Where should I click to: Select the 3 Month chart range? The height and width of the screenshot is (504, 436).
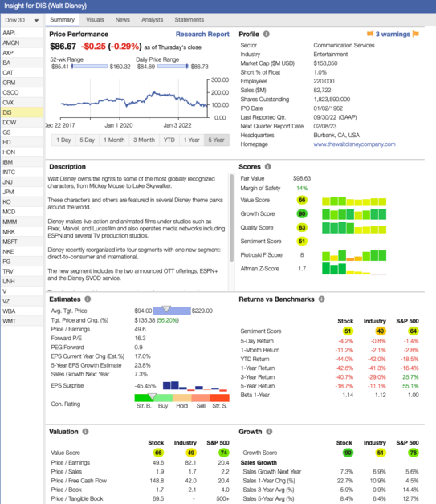tap(144, 140)
